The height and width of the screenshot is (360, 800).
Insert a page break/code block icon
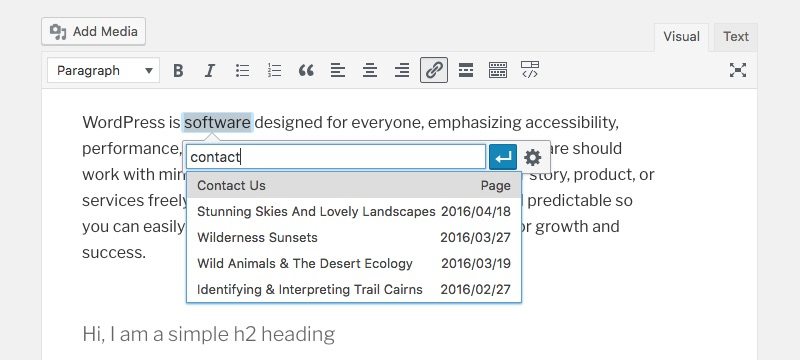pos(530,70)
